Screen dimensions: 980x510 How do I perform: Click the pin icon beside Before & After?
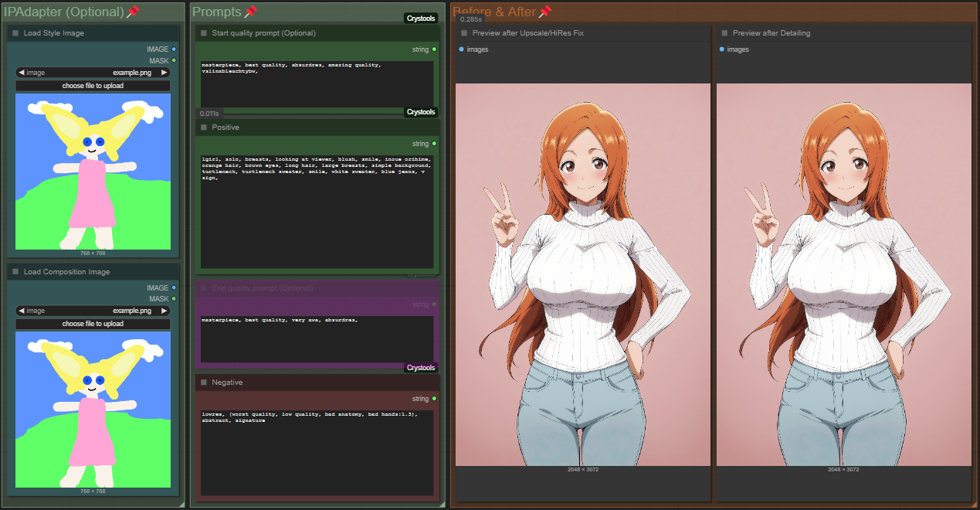click(x=545, y=12)
